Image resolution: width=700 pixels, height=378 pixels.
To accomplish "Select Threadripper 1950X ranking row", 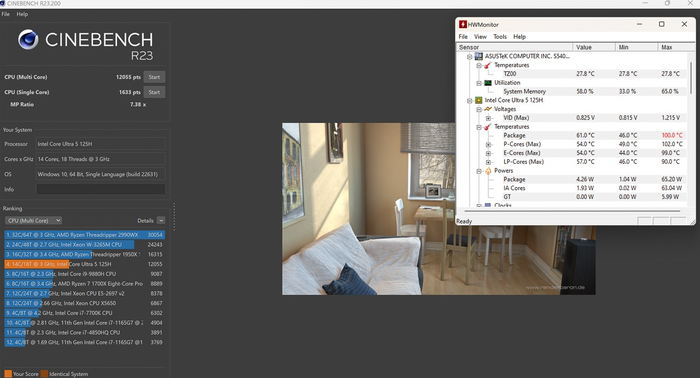I will [84, 254].
